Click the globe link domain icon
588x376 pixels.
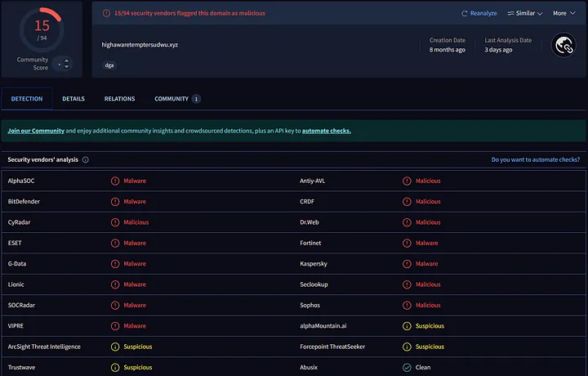563,46
